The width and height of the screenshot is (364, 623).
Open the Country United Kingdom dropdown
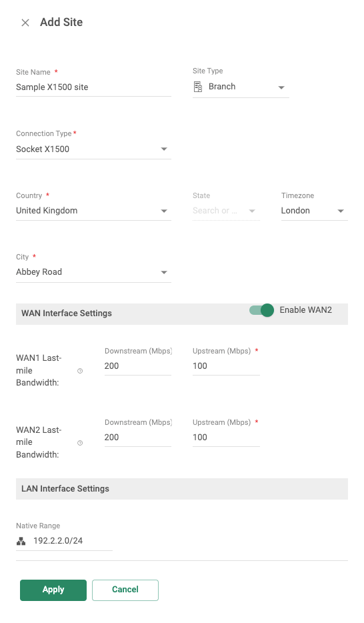coord(94,211)
